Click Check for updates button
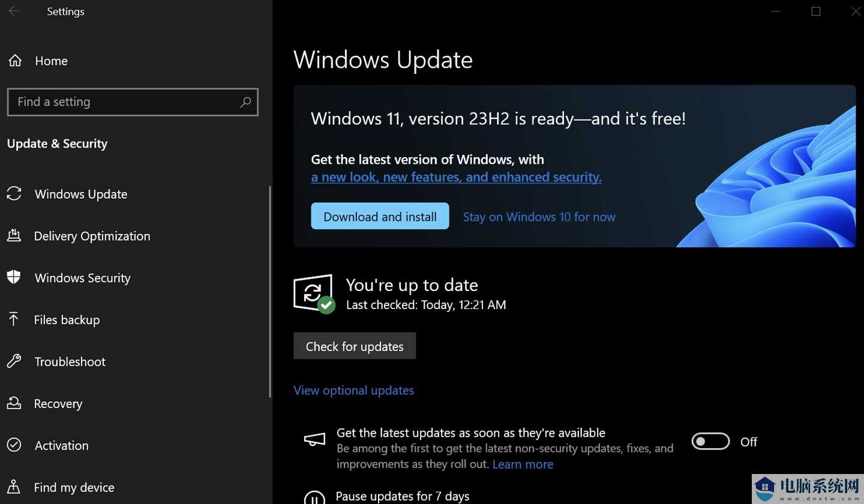Image resolution: width=864 pixels, height=504 pixels. click(x=355, y=346)
